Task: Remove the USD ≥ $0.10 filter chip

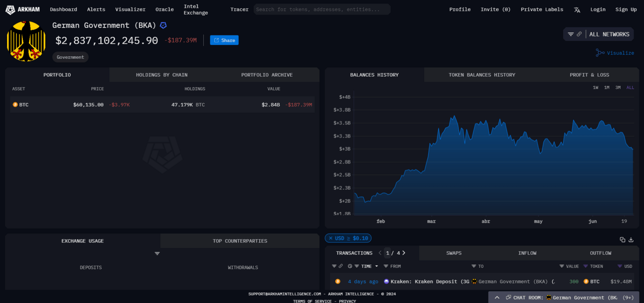Action: (x=330, y=238)
